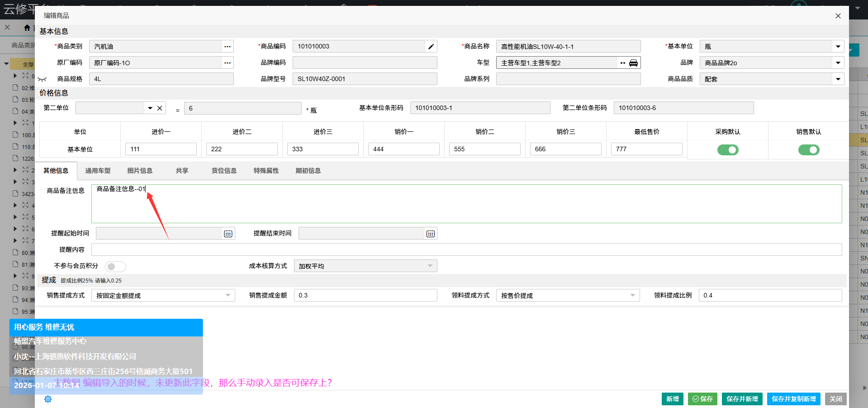
Task: Enable the 不参与会员积分 switch
Action: click(x=115, y=267)
